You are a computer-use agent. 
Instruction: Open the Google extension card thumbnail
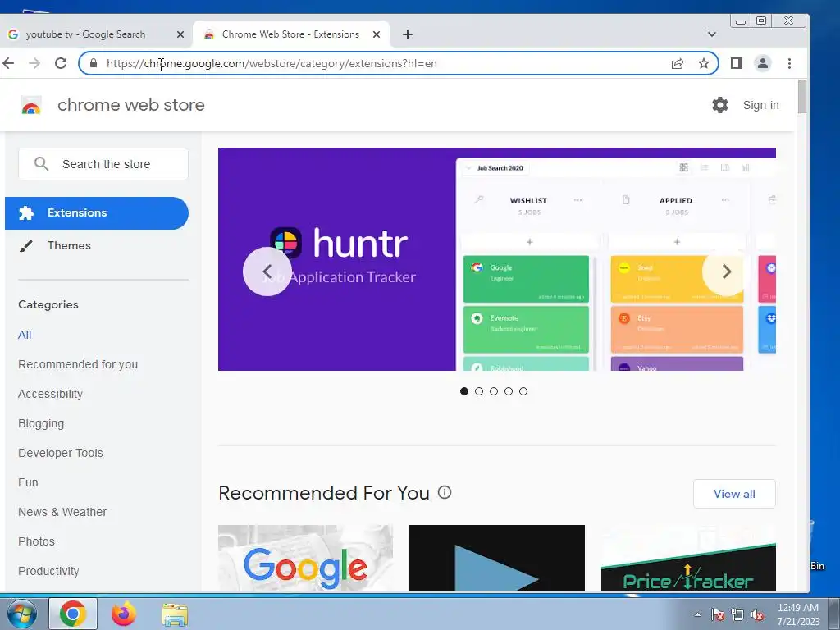(x=305, y=558)
